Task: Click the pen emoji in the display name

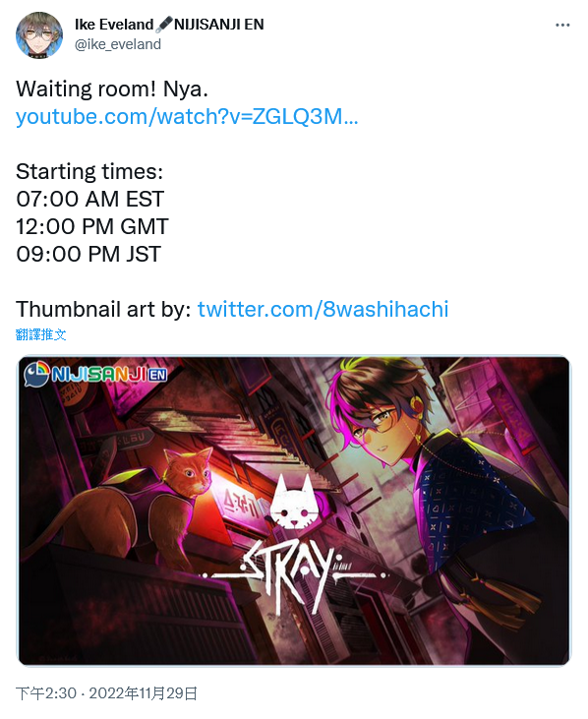Action: point(163,25)
